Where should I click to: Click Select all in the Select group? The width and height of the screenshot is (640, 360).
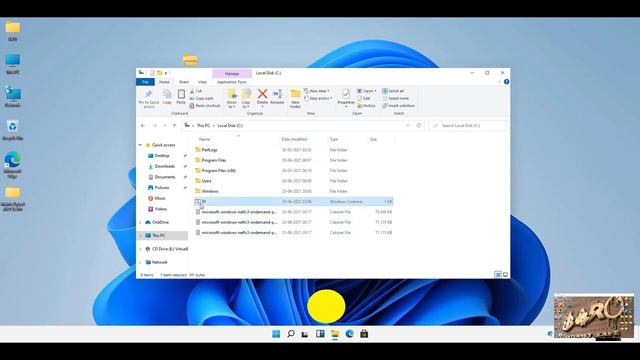(x=393, y=91)
